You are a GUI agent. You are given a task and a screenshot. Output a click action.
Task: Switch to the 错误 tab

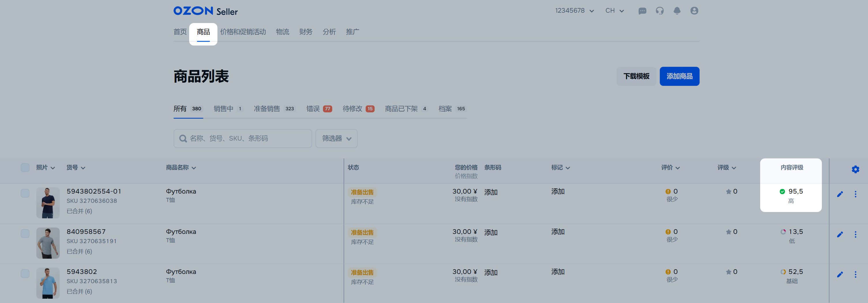(x=319, y=109)
